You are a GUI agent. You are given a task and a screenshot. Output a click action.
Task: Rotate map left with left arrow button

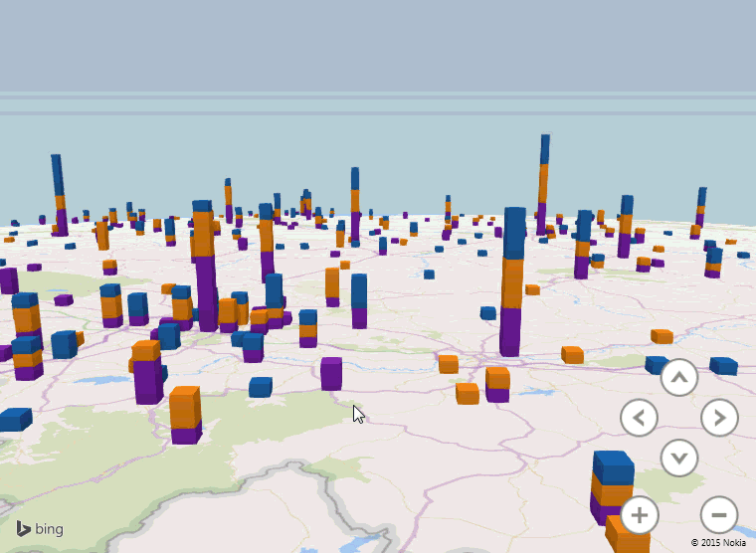pos(639,417)
